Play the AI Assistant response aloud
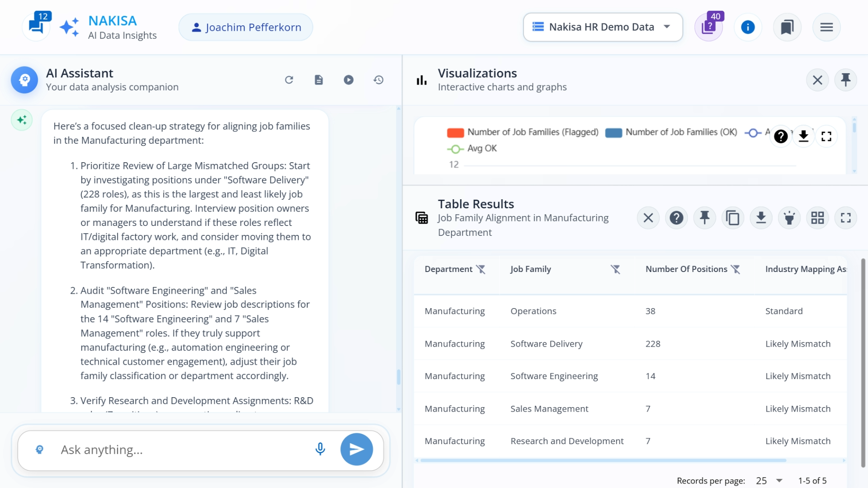This screenshot has height=488, width=868. click(x=349, y=80)
